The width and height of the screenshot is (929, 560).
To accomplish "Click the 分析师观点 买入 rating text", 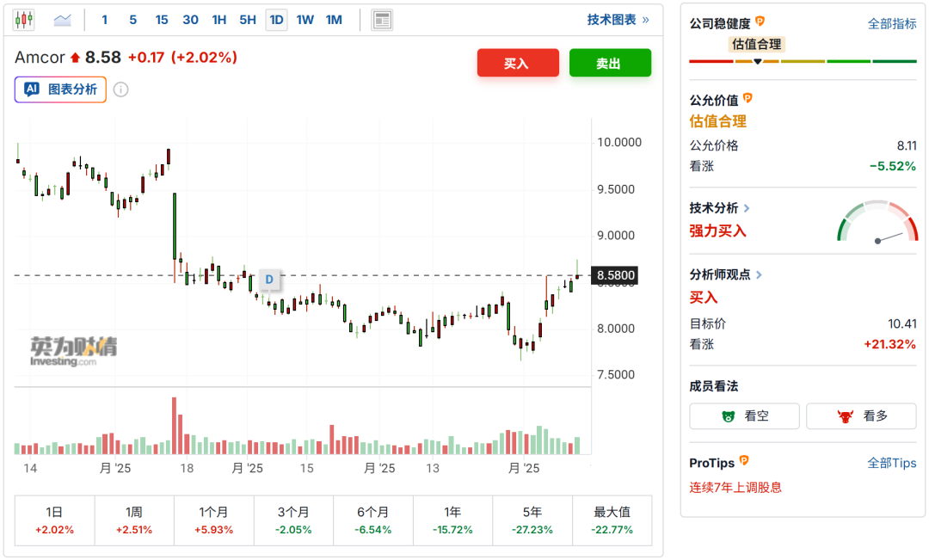I will (x=704, y=298).
